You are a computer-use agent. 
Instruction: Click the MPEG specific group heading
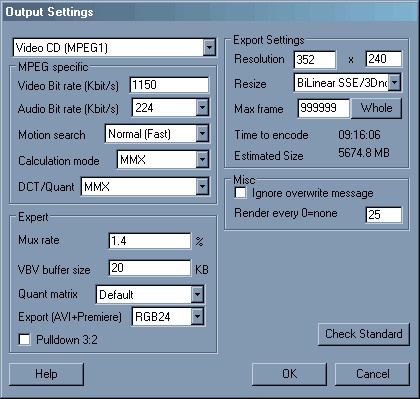[53, 67]
